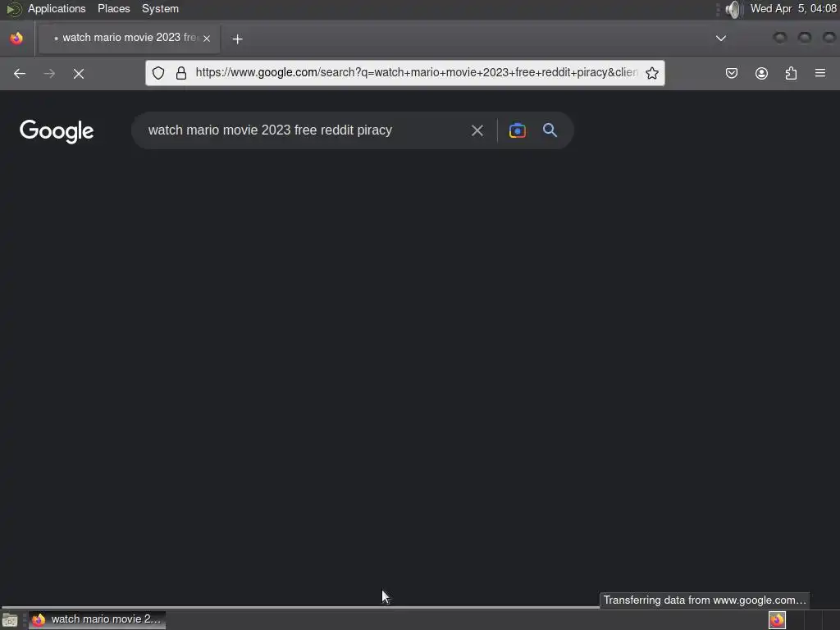Click the Firefox View icon
Screen dimensions: 840x630
pyautogui.click(x=16, y=38)
